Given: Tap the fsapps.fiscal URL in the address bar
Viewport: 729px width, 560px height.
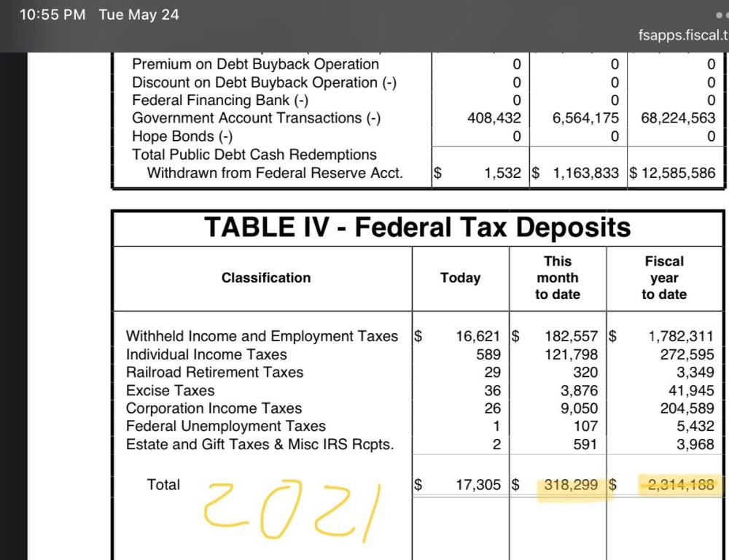Looking at the screenshot, I should coord(684,35).
